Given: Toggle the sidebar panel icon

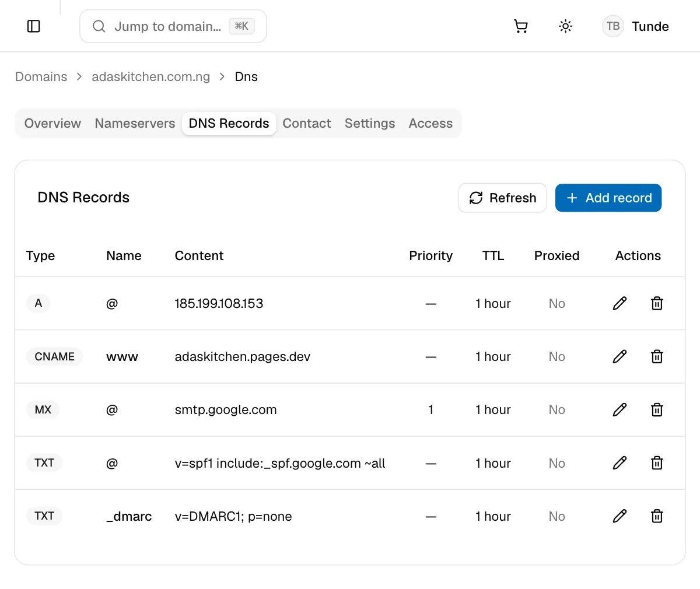Looking at the screenshot, I should [34, 26].
